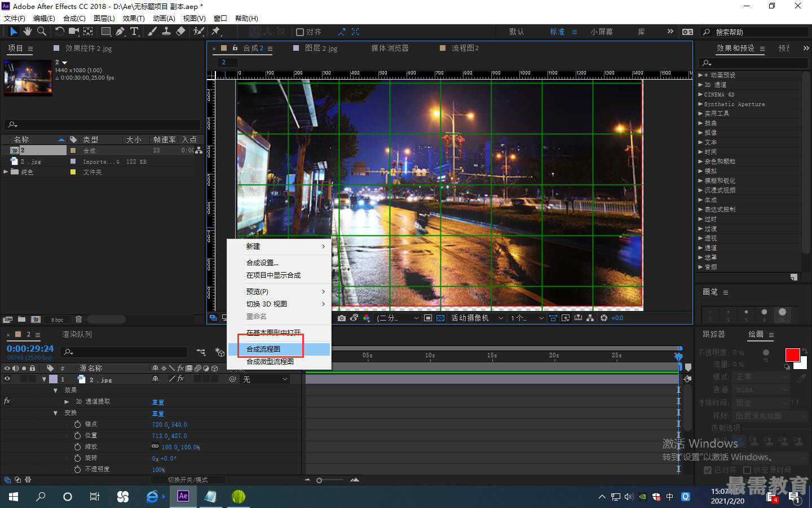
Task: Click the composition flowchart icon in viewer
Action: click(x=590, y=318)
